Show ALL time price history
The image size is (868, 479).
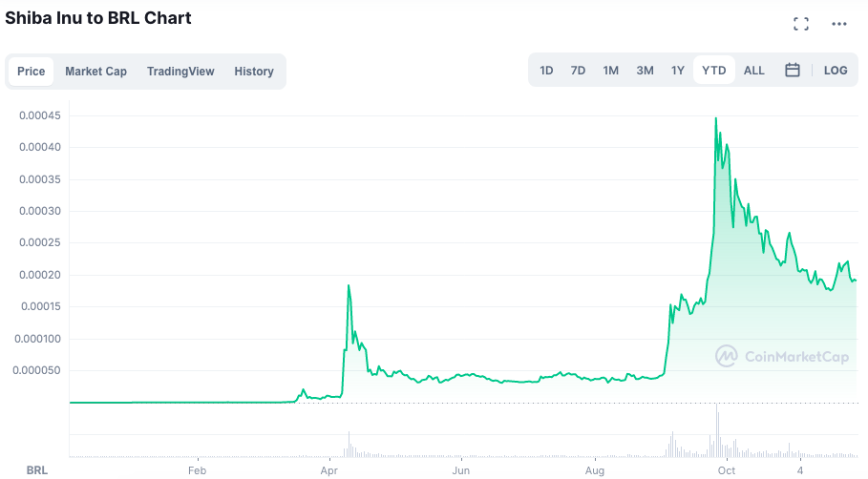[x=753, y=71]
